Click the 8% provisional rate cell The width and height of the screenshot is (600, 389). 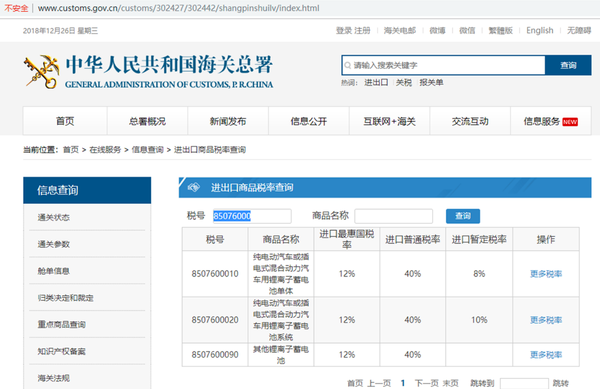(479, 274)
